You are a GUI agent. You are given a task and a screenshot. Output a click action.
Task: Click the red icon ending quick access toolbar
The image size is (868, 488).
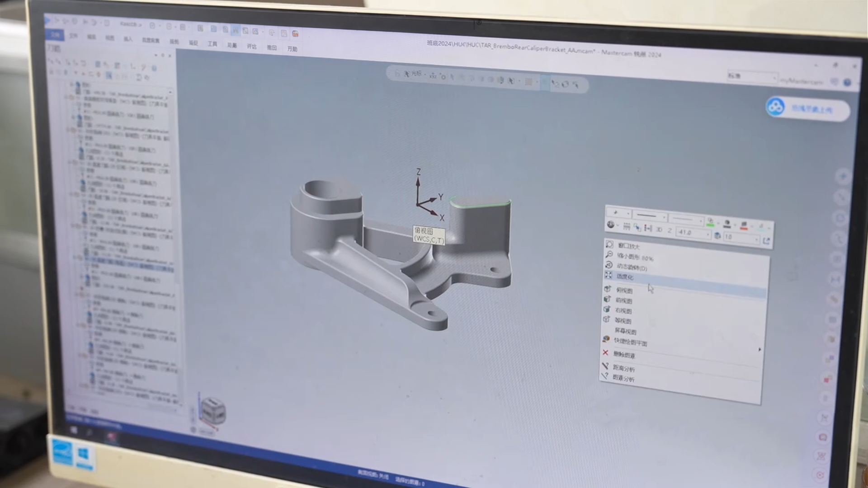(295, 33)
